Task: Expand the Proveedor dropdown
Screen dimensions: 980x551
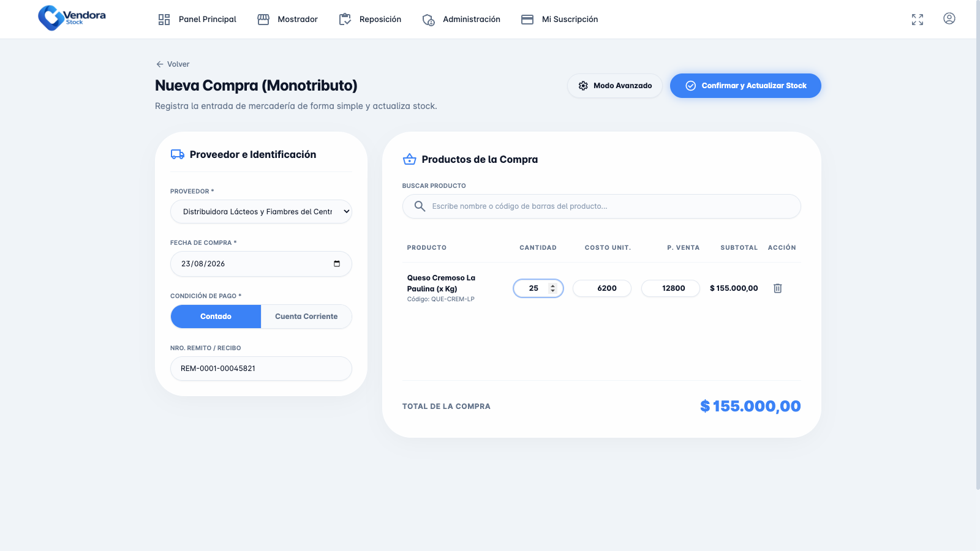Action: click(261, 212)
